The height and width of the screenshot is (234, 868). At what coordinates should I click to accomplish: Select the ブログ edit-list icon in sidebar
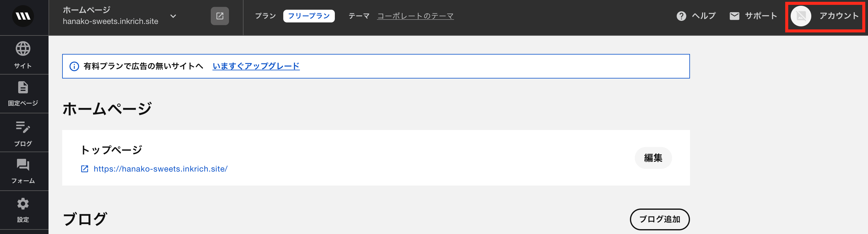(x=23, y=127)
